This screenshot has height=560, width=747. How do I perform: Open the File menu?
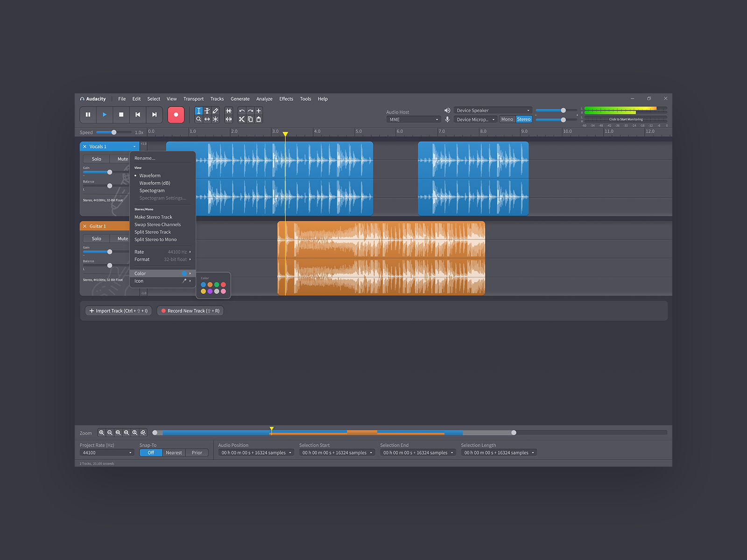[122, 99]
